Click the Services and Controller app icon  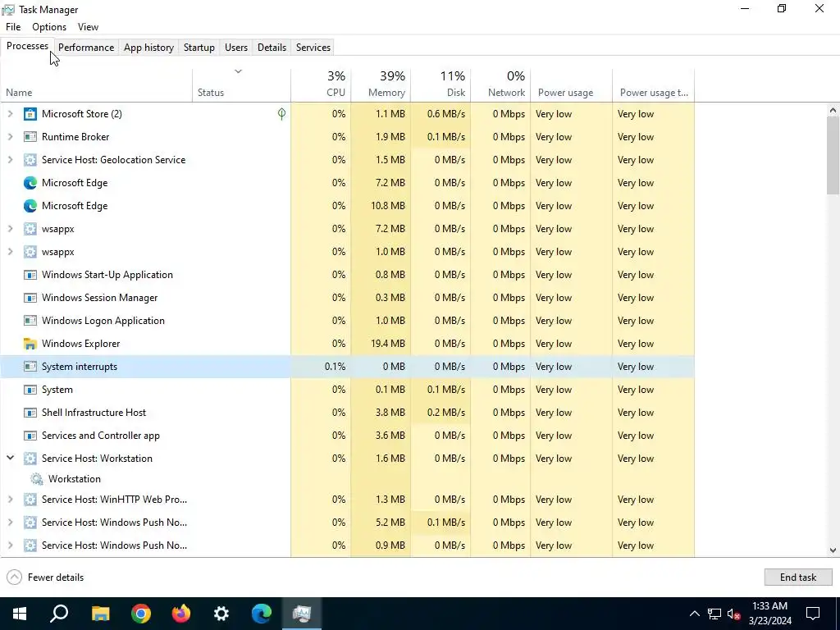[30, 436]
